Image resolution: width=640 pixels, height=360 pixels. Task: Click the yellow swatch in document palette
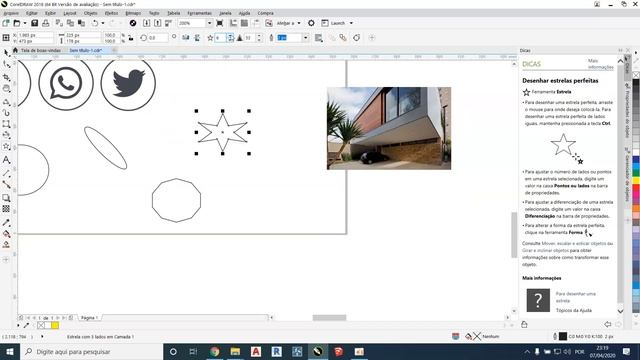[x=55, y=325]
